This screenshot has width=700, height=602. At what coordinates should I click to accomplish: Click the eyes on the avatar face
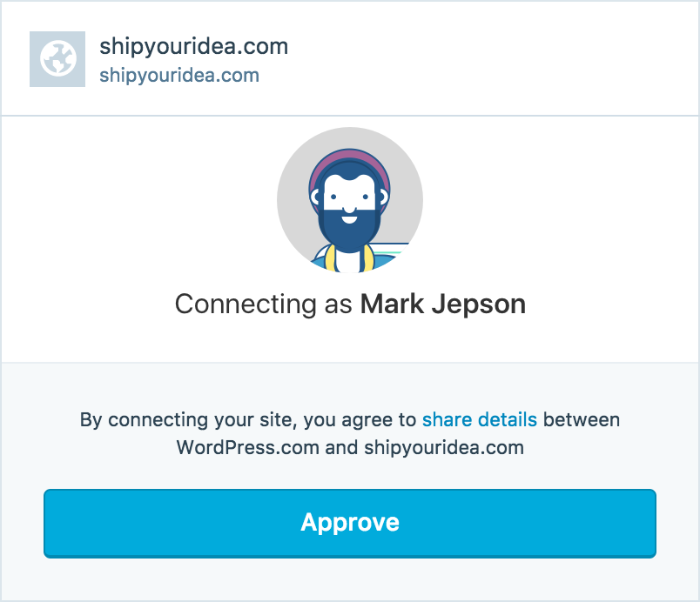(349, 197)
